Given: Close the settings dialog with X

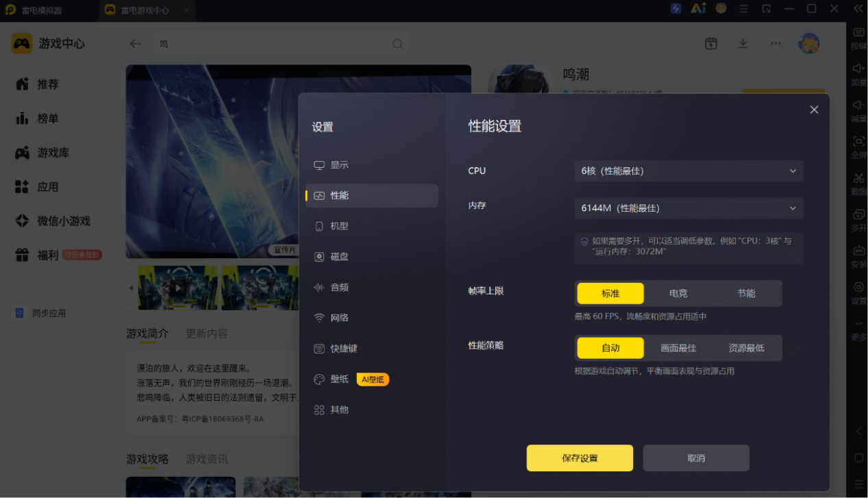Looking at the screenshot, I should [x=814, y=110].
